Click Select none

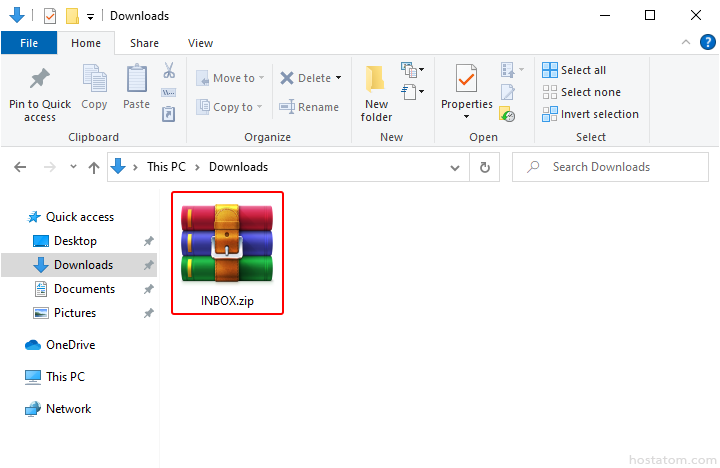point(581,92)
